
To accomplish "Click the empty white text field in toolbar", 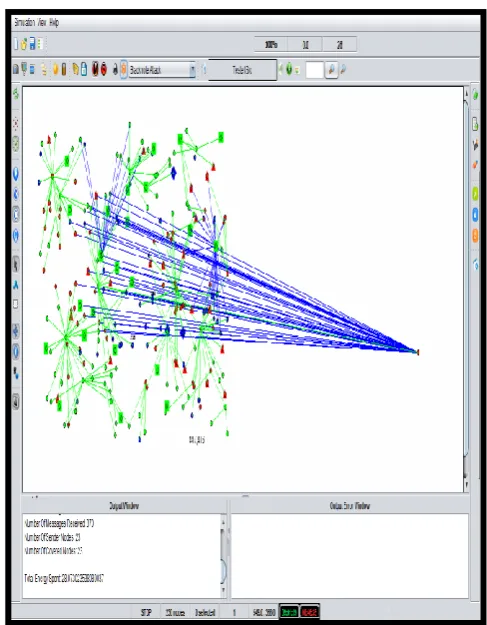I will pyautogui.click(x=314, y=70).
